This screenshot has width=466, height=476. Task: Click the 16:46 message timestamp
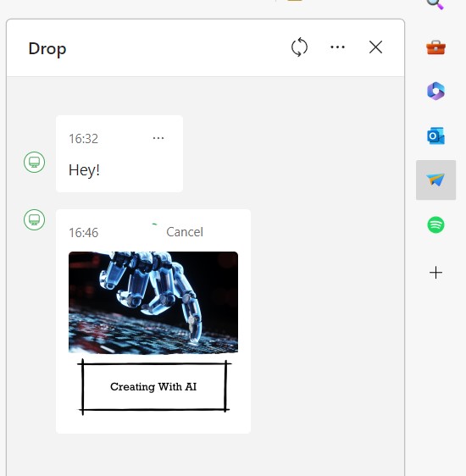click(x=84, y=233)
